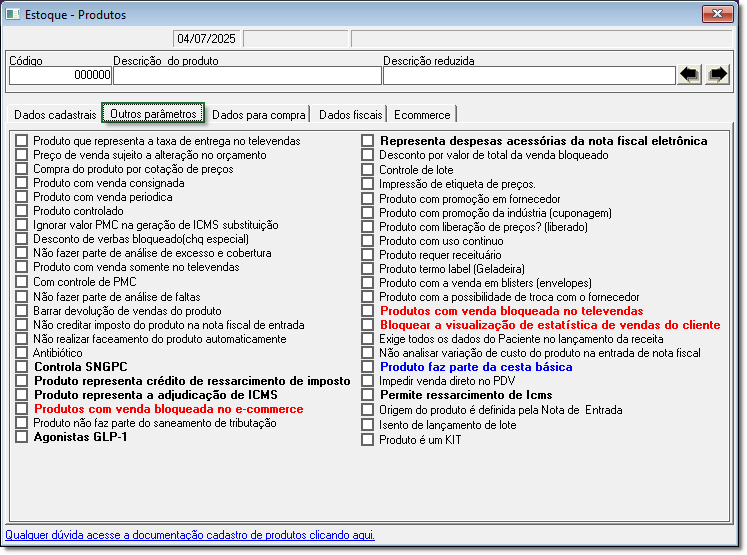Enable Produto com venda consignada
Image resolution: width=747 pixels, height=555 pixels.
pyautogui.click(x=21, y=182)
